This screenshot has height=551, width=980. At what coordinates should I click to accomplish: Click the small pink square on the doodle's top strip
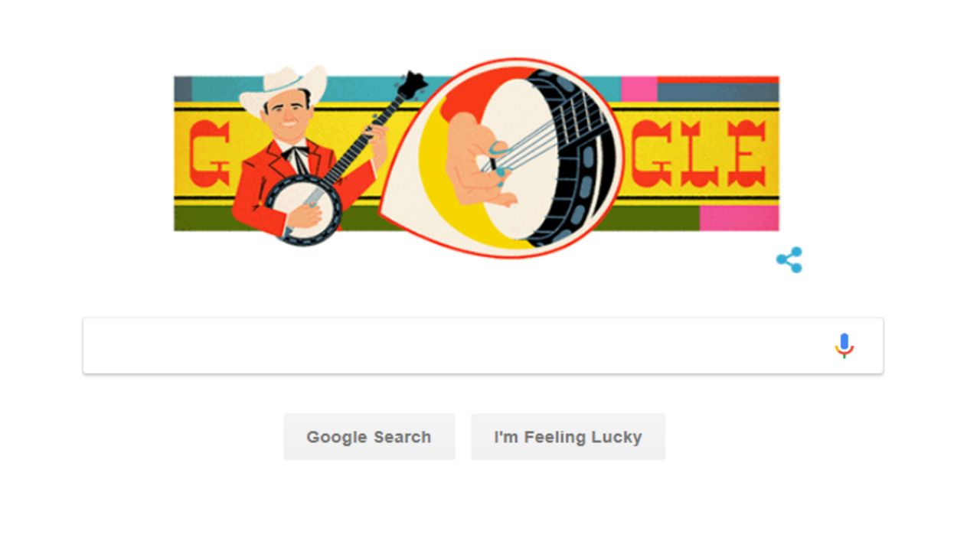point(639,89)
